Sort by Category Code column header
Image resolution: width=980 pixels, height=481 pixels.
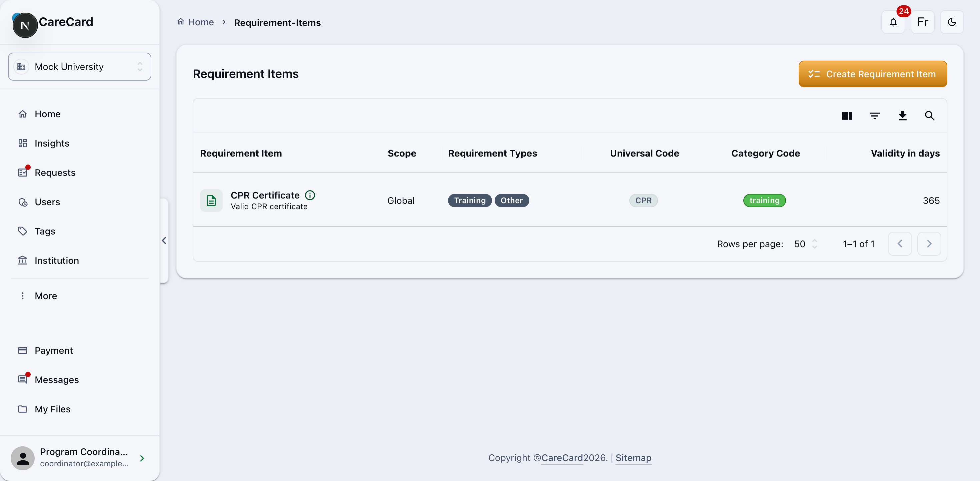(765, 153)
